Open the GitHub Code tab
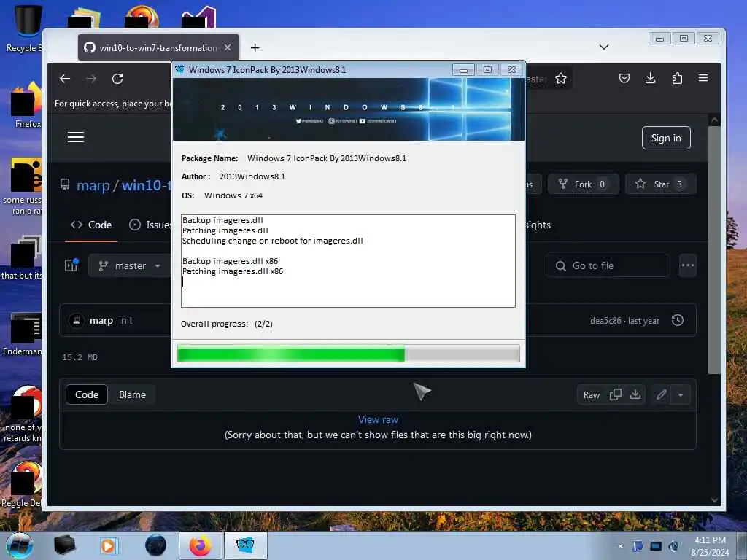The image size is (747, 560). [x=91, y=225]
